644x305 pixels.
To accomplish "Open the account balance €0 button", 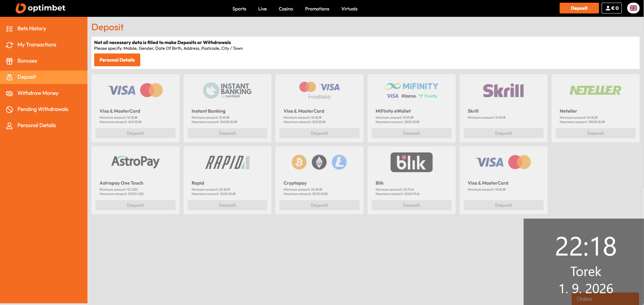I will 612,8.
